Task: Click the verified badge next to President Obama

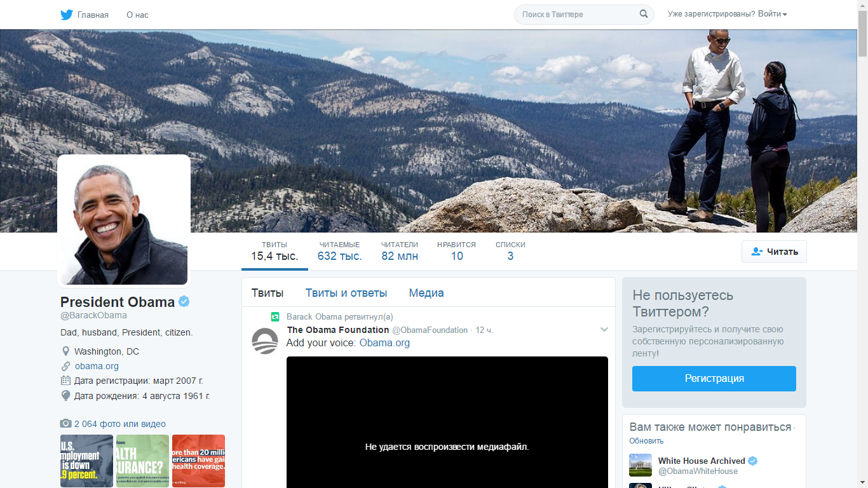Action: click(x=184, y=302)
